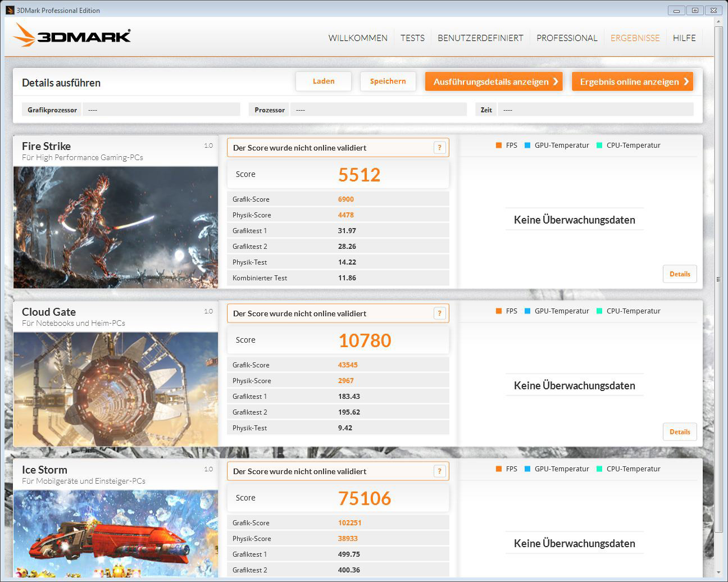Screen dimensions: 728x582
Task: Maximize the 3DMark window
Action: pos(695,10)
